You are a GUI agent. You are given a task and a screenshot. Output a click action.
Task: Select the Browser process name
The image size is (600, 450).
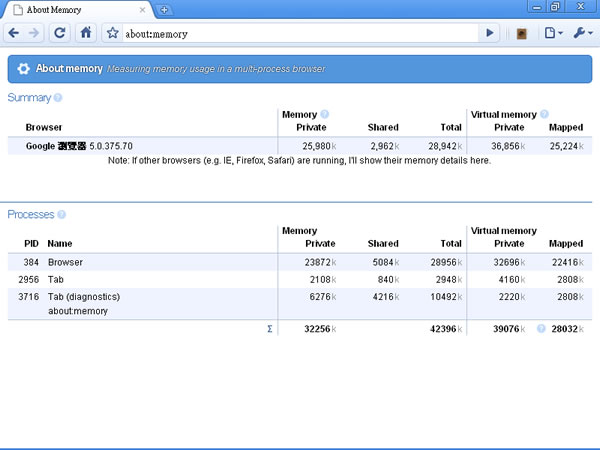[65, 262]
